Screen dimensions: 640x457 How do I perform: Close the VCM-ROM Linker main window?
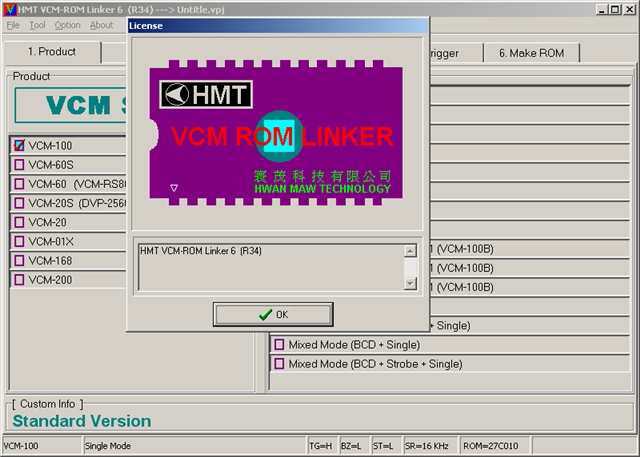tap(629, 9)
